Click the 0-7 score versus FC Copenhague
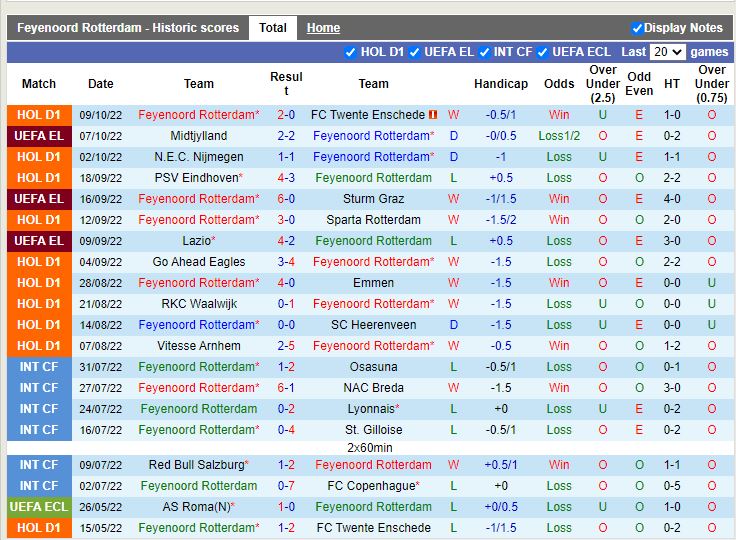Image resolution: width=736 pixels, height=540 pixels. [x=286, y=486]
